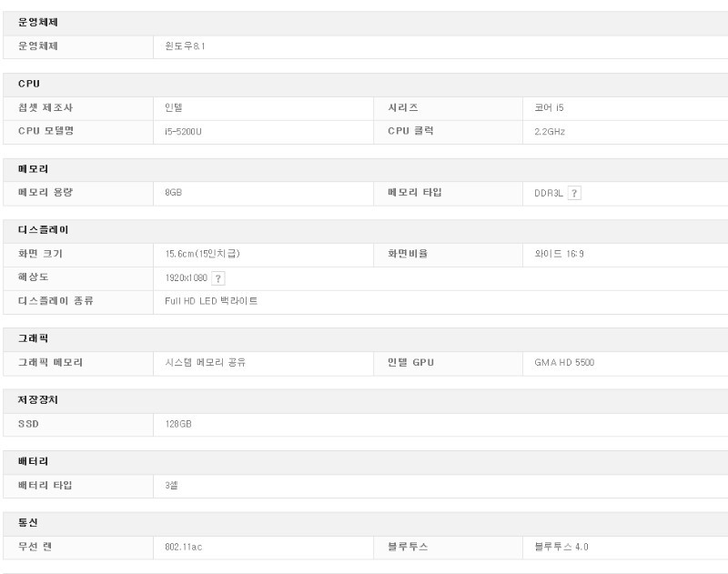This screenshot has height=574, width=728.
Task: Click the 2.2GHz CPU clock value
Action: click(x=550, y=132)
